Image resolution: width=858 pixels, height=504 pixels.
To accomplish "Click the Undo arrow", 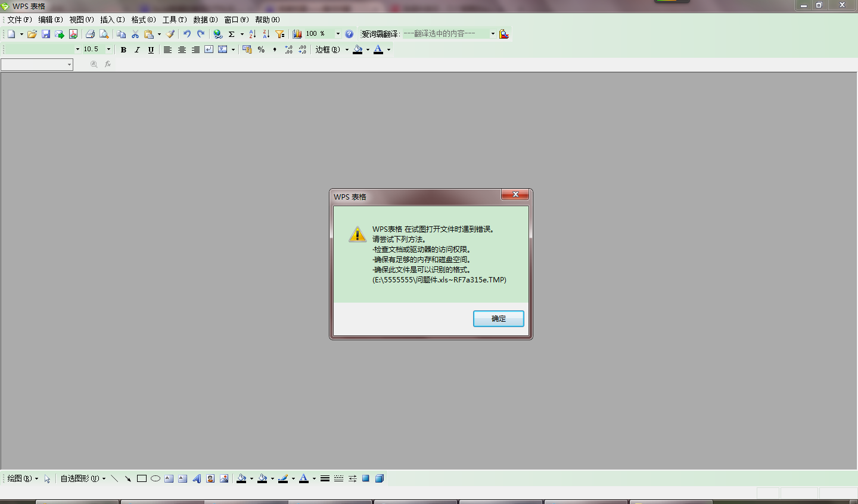I will pyautogui.click(x=187, y=34).
